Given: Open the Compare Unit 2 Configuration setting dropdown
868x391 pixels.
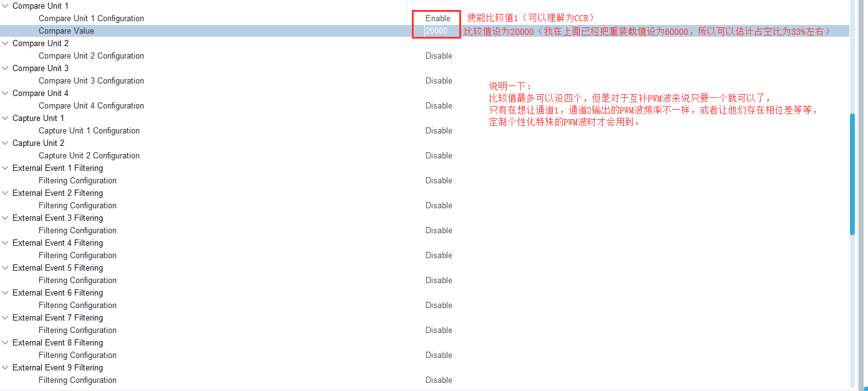Looking at the screenshot, I should point(439,56).
